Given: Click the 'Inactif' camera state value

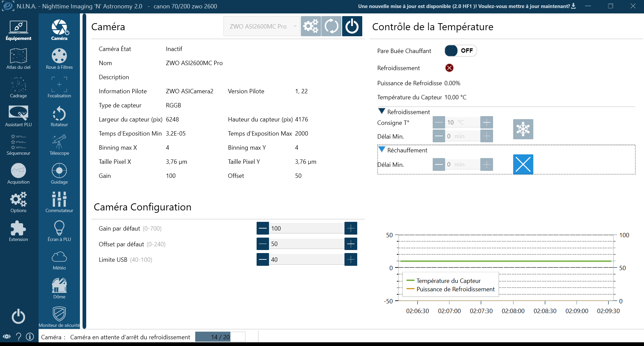Looking at the screenshot, I should click(x=174, y=49).
